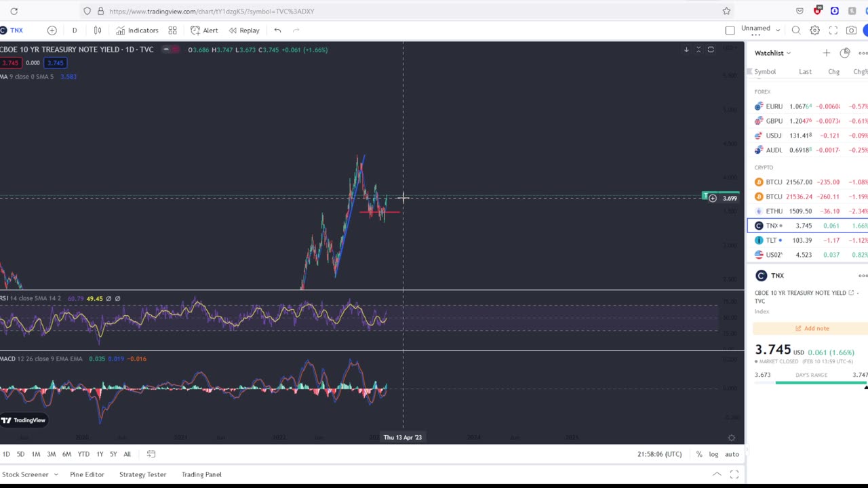
Task: Start bar Replay mode
Action: tap(244, 30)
